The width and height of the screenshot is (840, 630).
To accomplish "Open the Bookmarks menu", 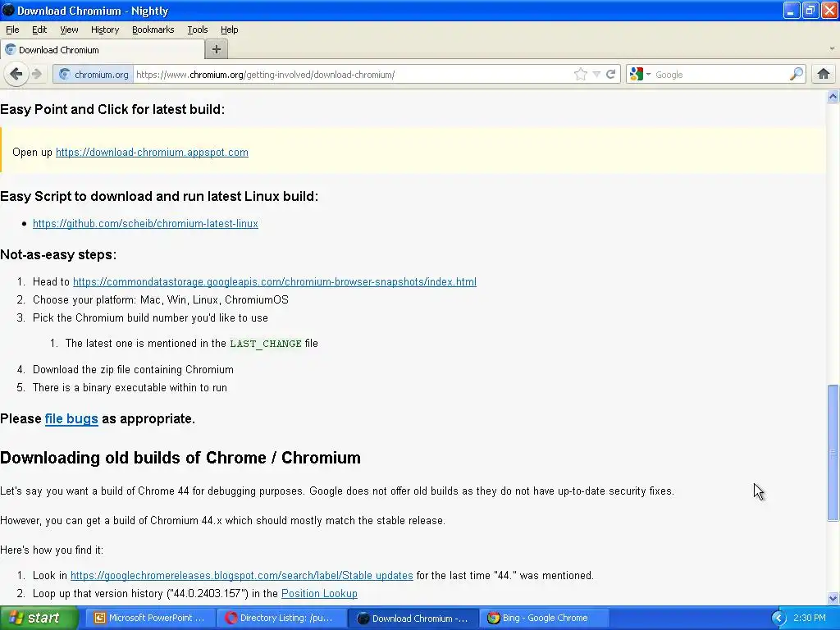I will 153,30.
